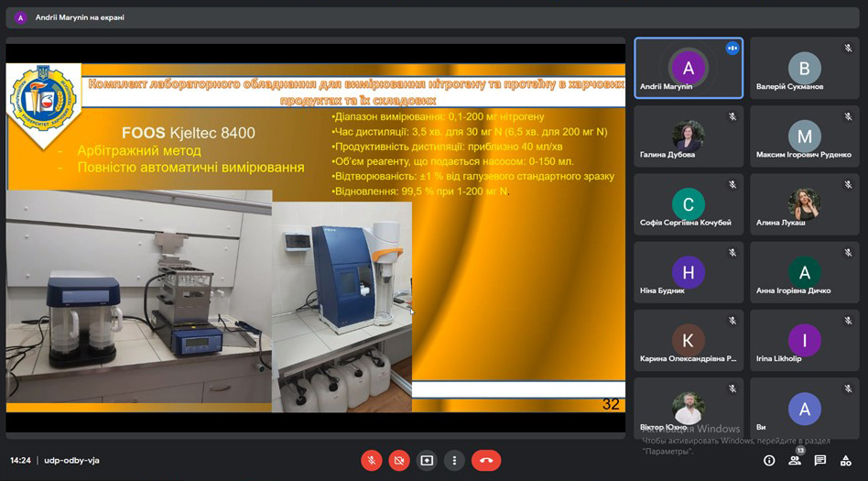Click the 14:24 meeting clock

pos(20,461)
